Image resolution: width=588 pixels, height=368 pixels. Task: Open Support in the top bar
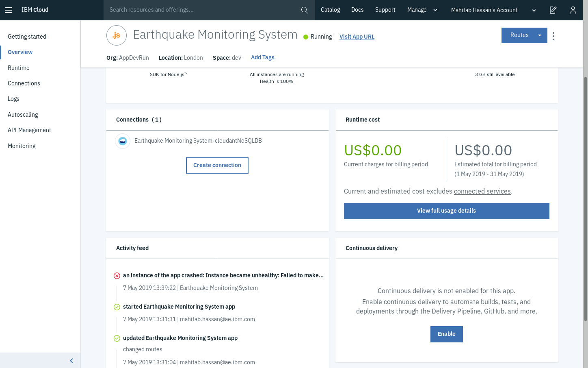[385, 10]
